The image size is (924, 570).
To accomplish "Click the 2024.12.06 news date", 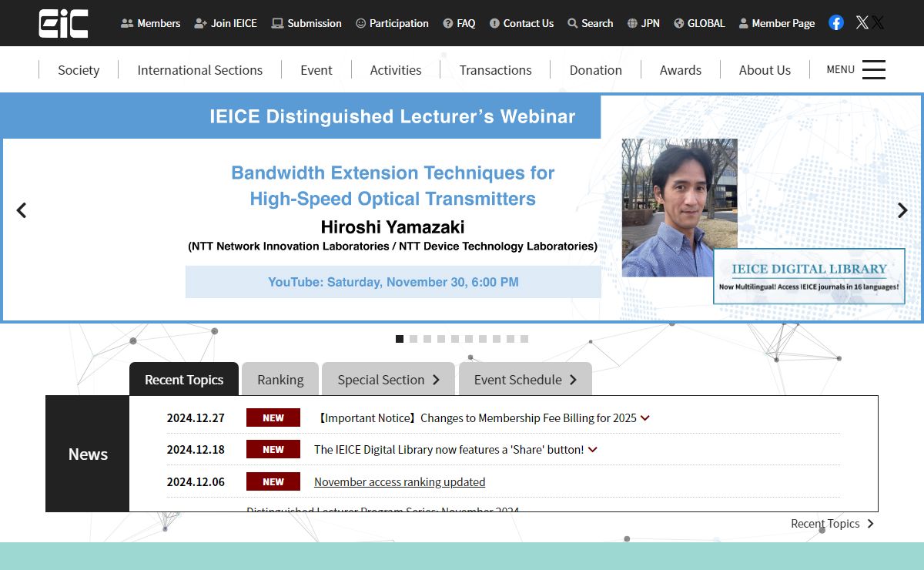I will tap(196, 482).
